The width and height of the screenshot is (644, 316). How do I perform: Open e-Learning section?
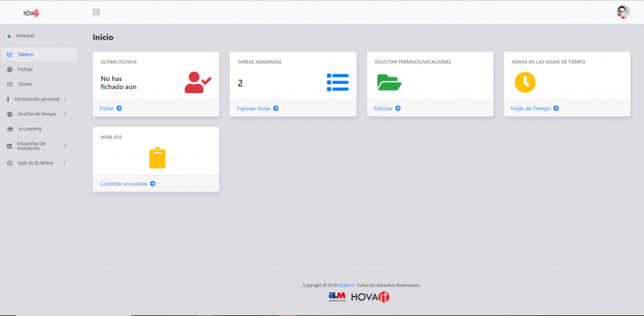30,129
